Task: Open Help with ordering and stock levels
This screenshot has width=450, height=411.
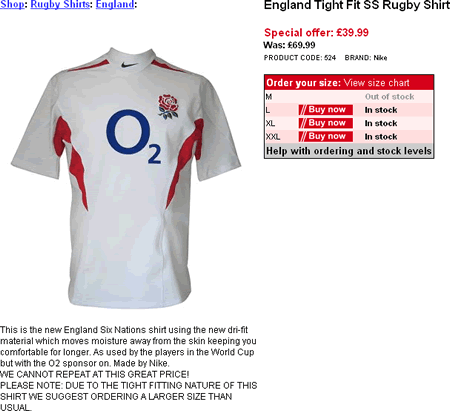Action: [349, 151]
